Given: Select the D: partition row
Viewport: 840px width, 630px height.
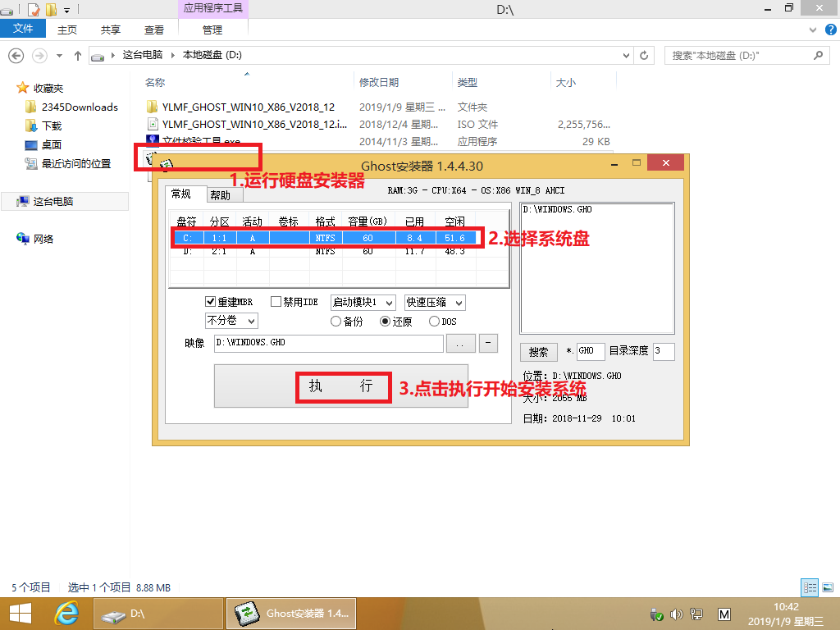Looking at the screenshot, I should [x=324, y=251].
